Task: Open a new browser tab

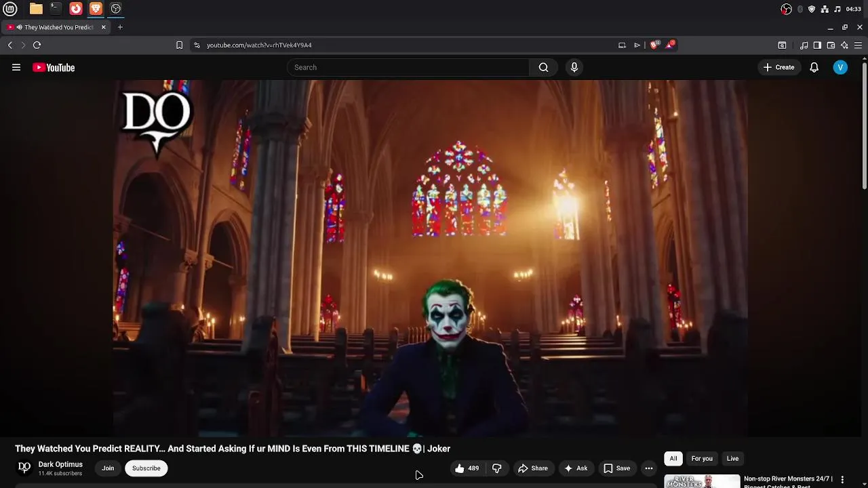Action: (120, 27)
